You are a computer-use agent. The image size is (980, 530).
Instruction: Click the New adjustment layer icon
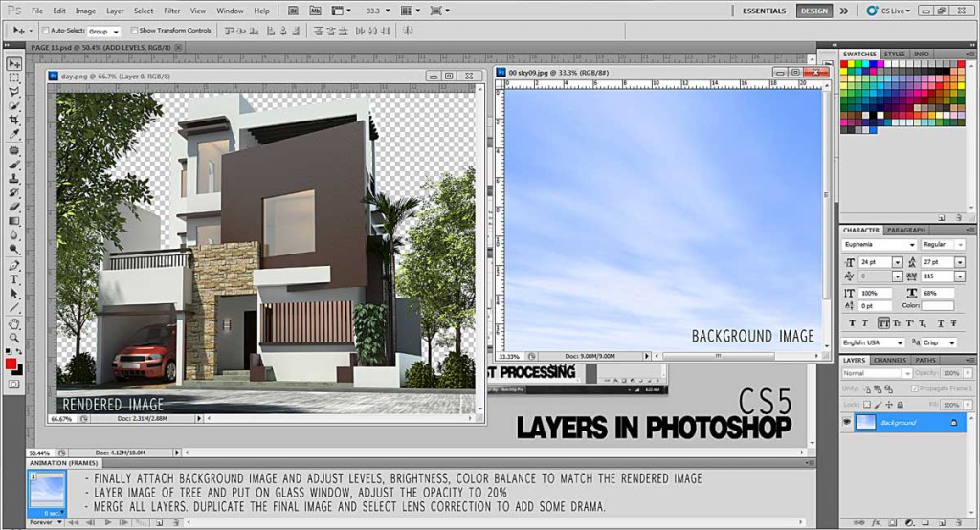pyautogui.click(x=909, y=522)
